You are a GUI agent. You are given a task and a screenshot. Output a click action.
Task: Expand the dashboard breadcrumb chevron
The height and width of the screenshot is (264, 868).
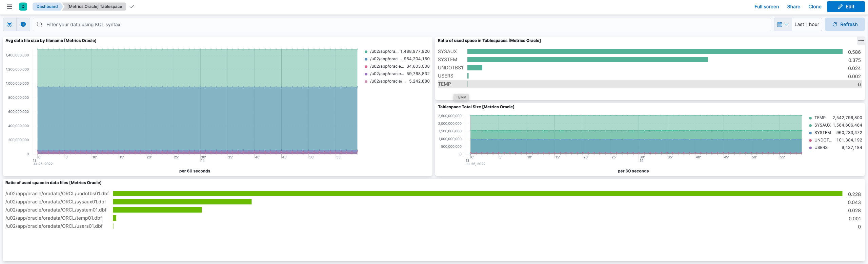132,6
